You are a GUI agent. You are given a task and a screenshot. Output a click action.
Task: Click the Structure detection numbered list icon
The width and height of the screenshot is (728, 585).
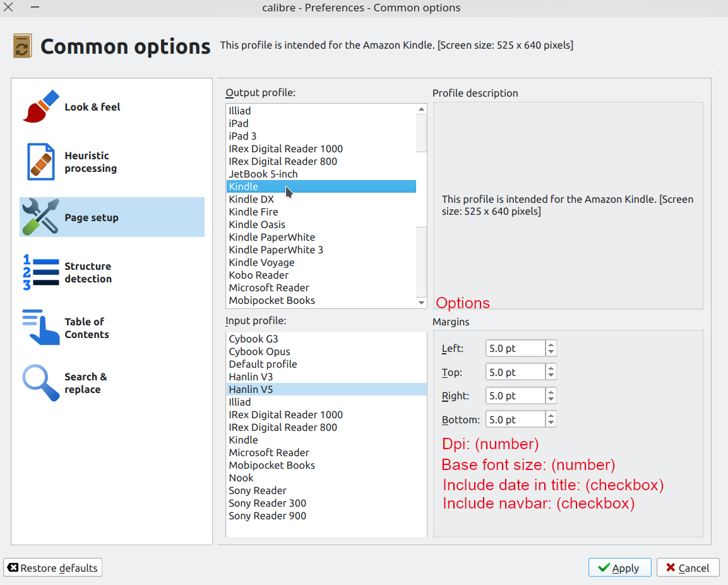pos(41,272)
